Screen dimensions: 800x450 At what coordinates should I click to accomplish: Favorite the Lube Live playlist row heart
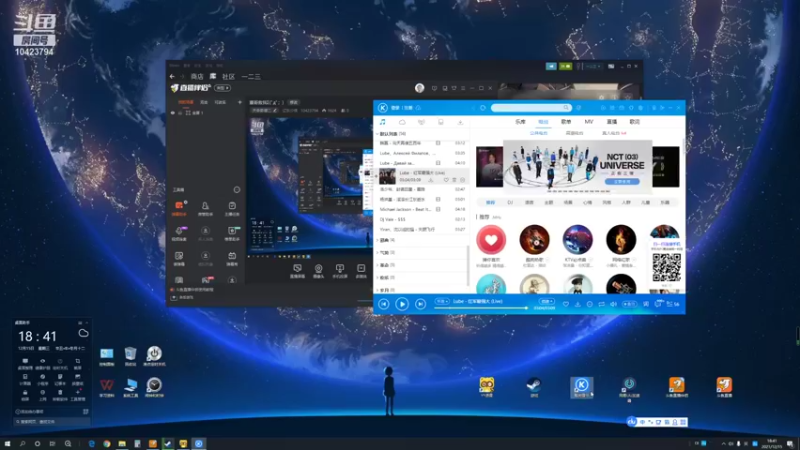coord(446,180)
